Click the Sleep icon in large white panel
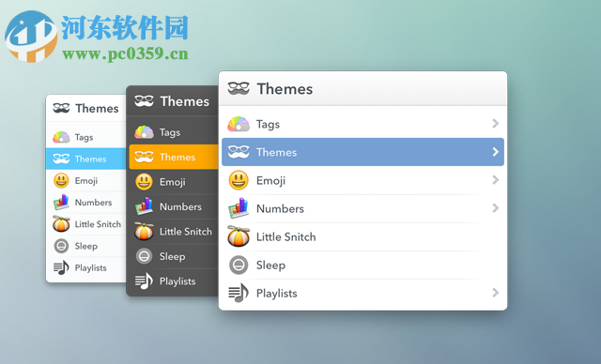This screenshot has height=364, width=601. coord(239,265)
